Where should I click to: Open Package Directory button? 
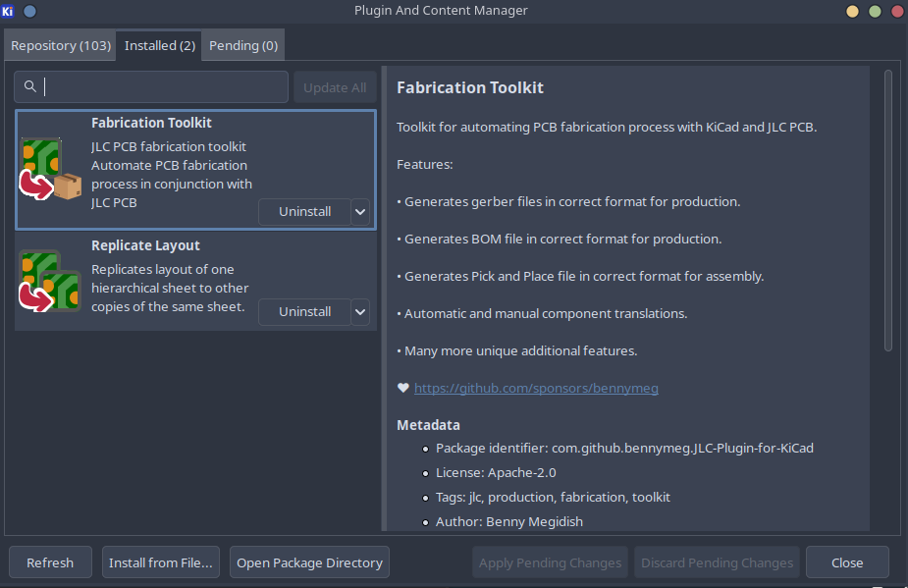[x=309, y=562]
